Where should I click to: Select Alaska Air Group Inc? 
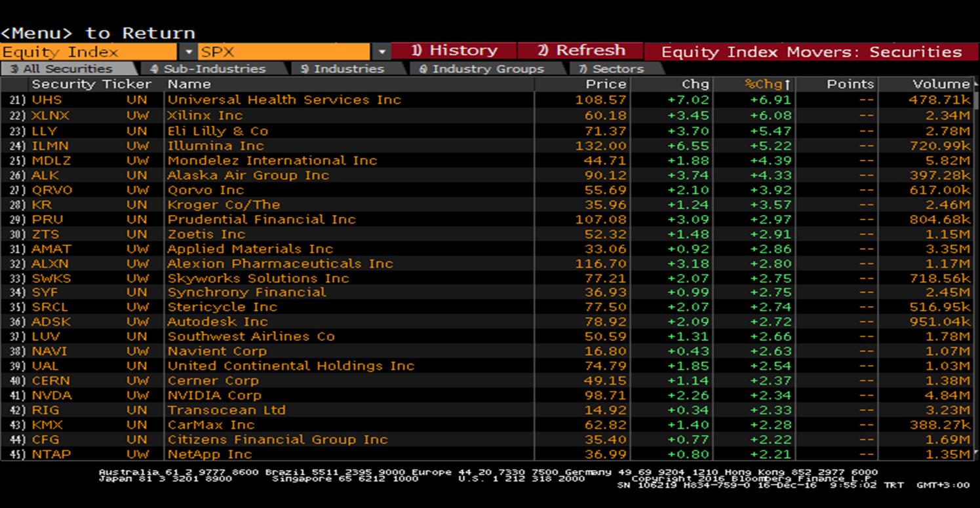click(x=248, y=175)
